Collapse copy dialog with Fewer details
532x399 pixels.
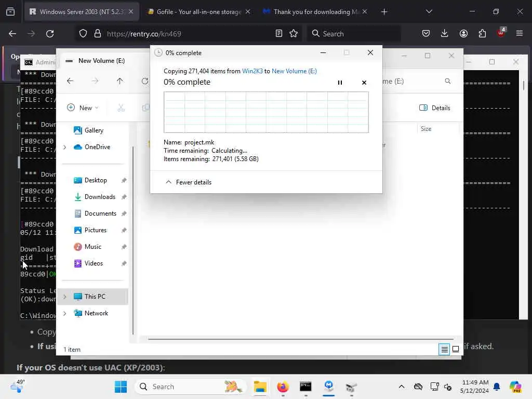188,182
